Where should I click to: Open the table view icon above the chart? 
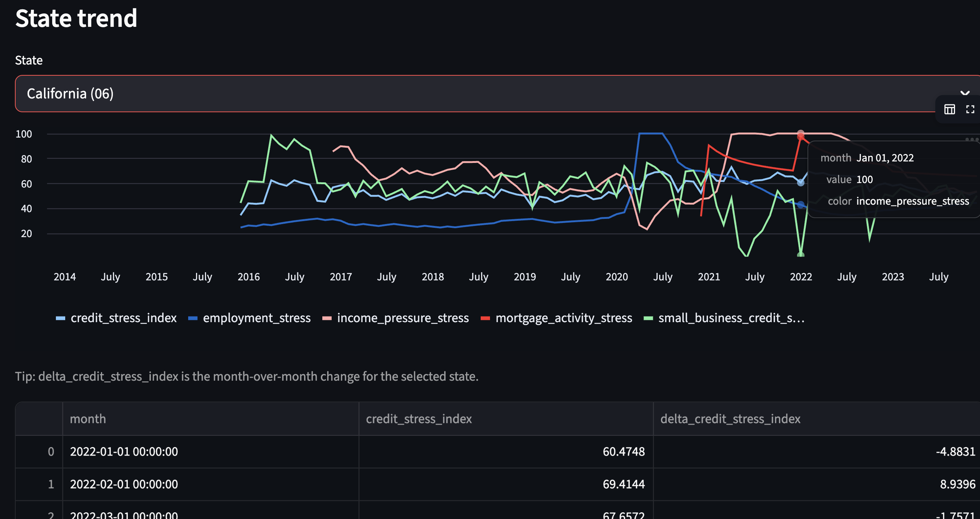[x=950, y=110]
